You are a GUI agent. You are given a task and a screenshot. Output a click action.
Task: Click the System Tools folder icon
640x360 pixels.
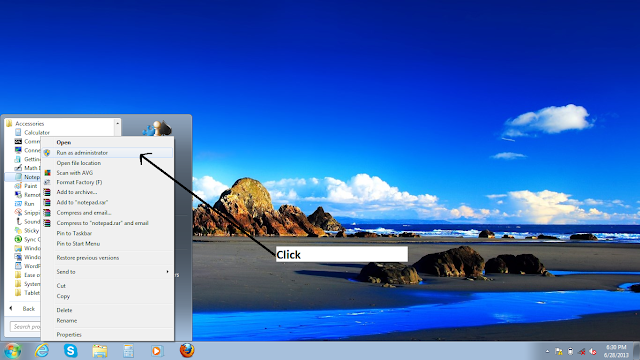18,284
